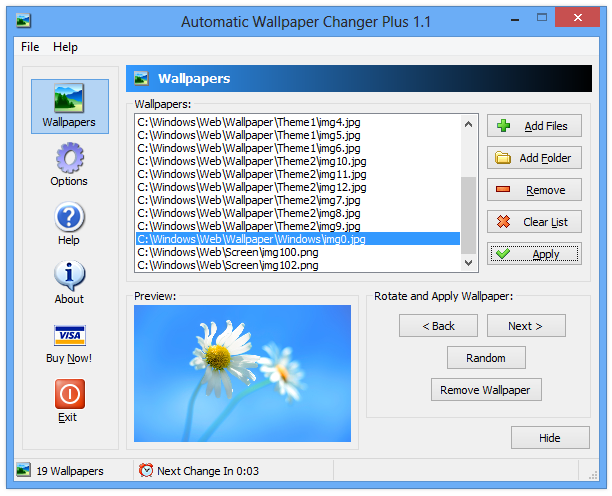
Task: Click the daisy preview image
Action: (x=242, y=373)
